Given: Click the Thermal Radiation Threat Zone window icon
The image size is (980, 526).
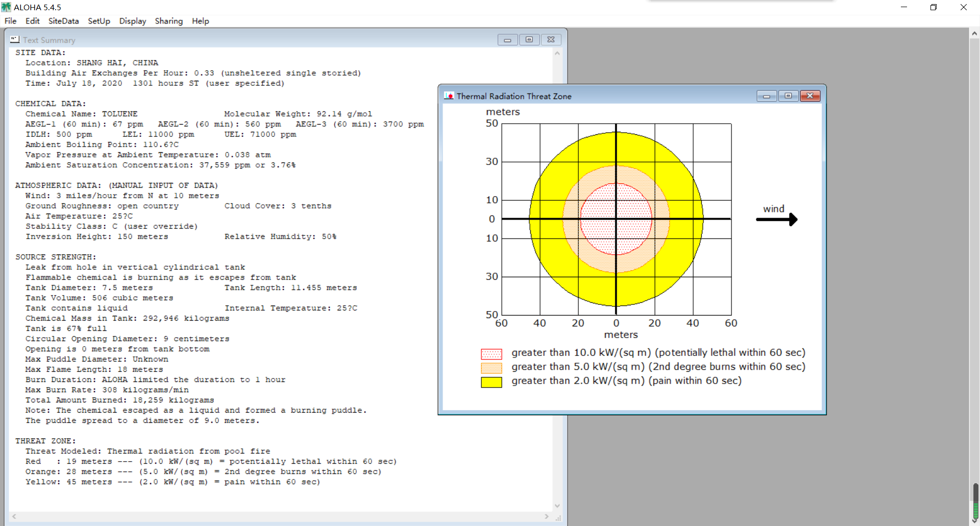Looking at the screenshot, I should tap(449, 95).
